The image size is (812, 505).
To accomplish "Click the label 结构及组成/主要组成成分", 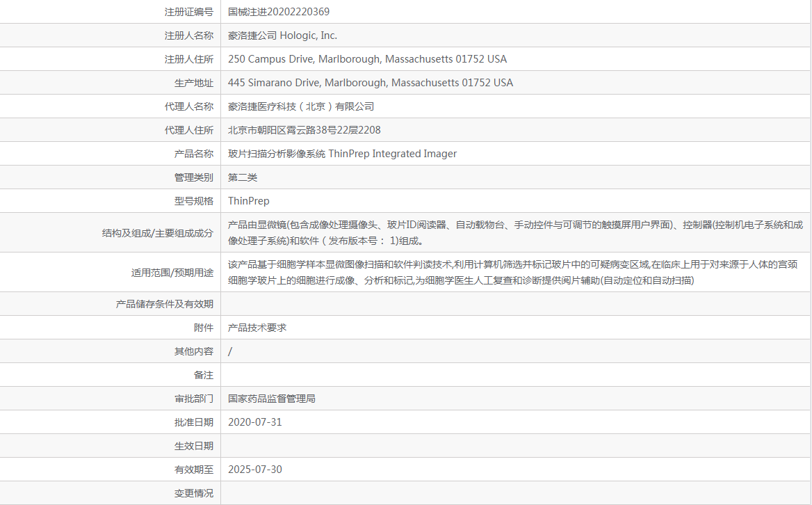I will coord(157,233).
